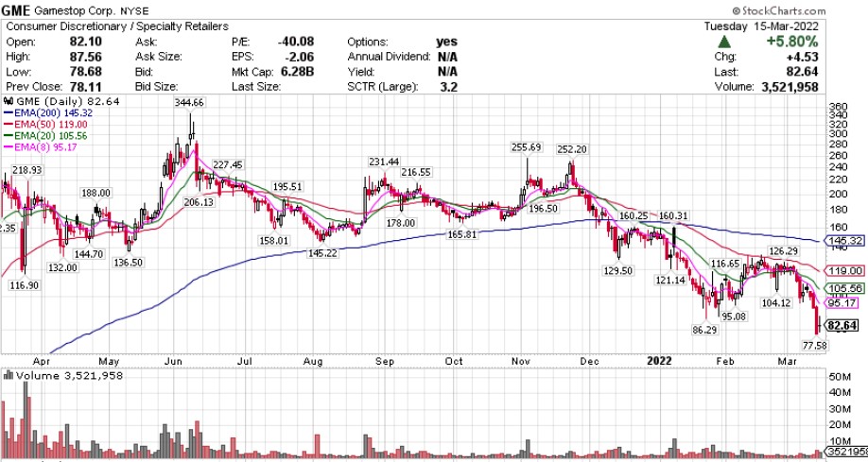Click the 158.01 low label

[273, 241]
